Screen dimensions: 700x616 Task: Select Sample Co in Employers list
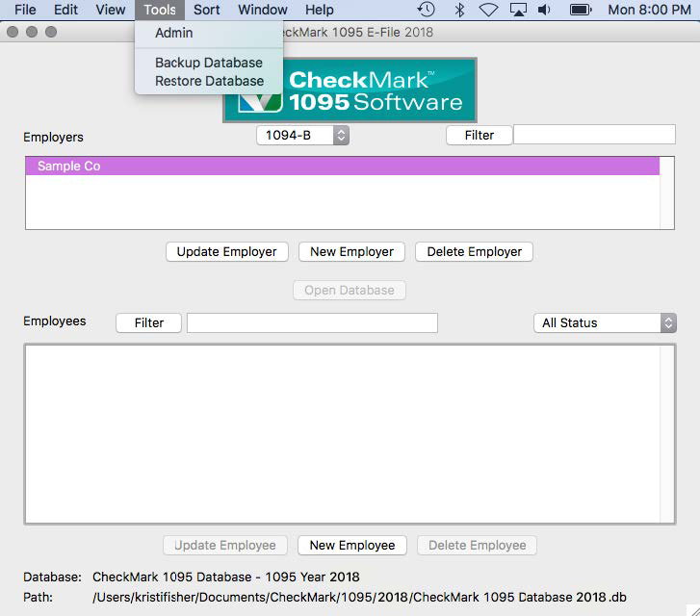point(342,167)
